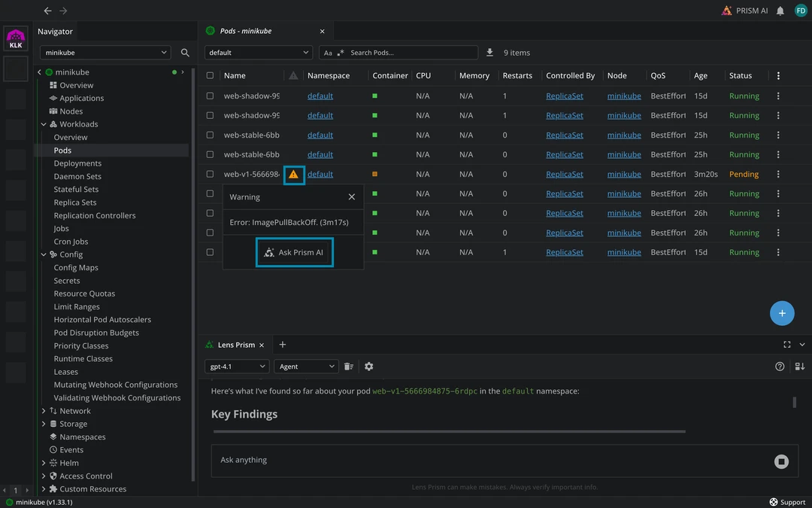Stop the Prism response generation

(x=781, y=461)
